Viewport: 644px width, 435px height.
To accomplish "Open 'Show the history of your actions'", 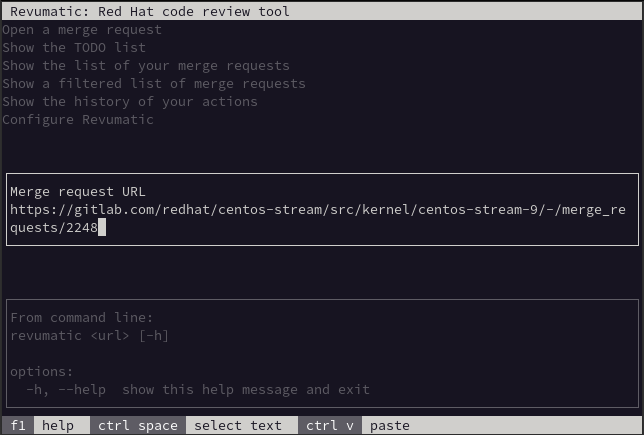I will coord(130,102).
